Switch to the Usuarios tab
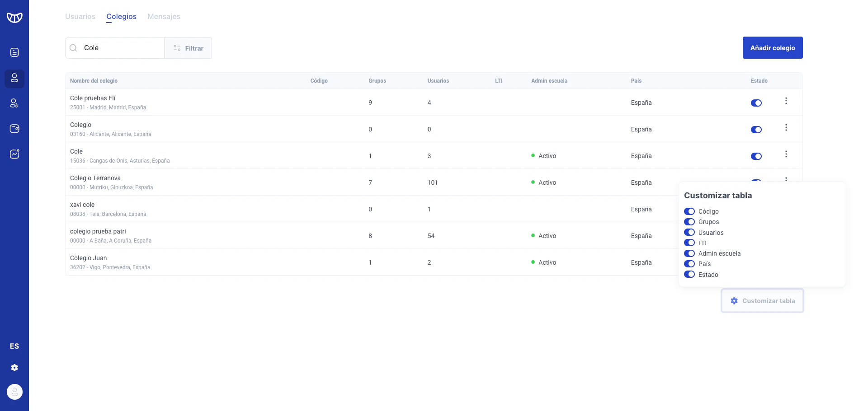This screenshot has width=868, height=411. 80,16
